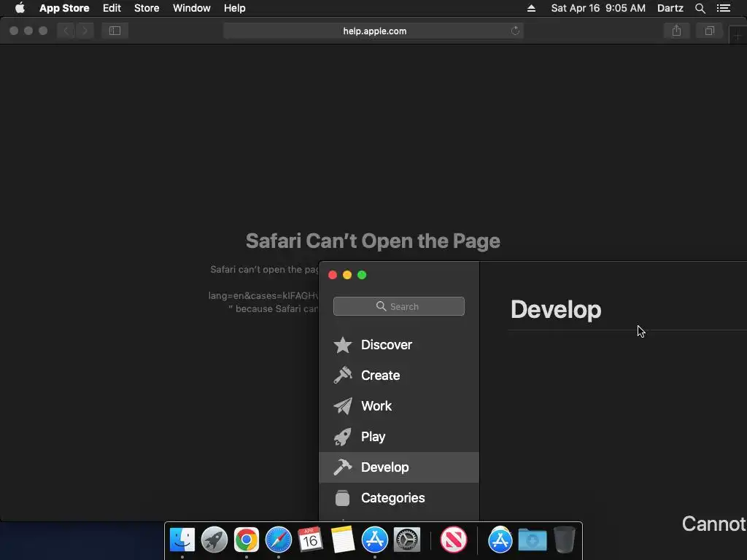Click the eject icon in menu bar
This screenshot has width=747, height=560.
pos(531,8)
